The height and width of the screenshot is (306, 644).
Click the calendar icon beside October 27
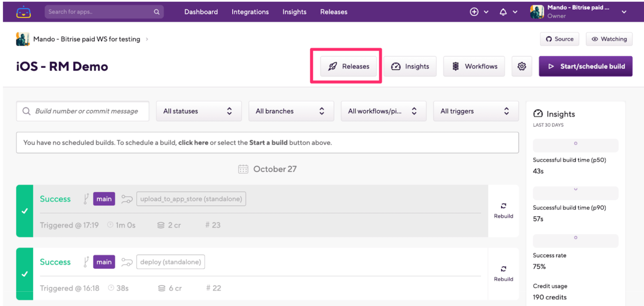click(243, 169)
